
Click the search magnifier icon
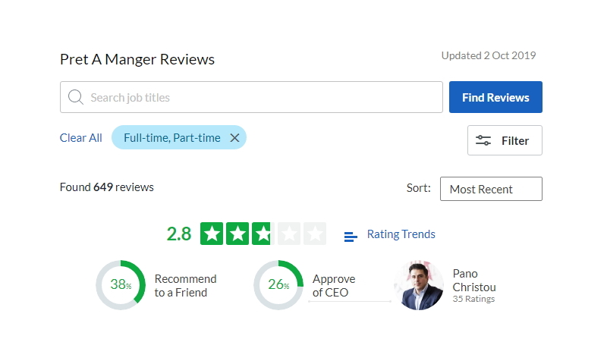click(76, 97)
